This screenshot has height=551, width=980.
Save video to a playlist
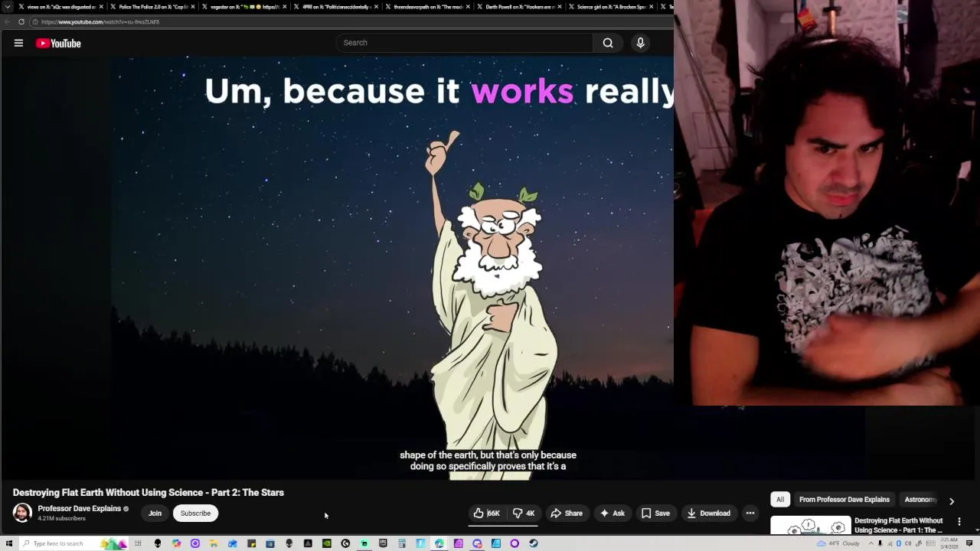click(x=655, y=514)
